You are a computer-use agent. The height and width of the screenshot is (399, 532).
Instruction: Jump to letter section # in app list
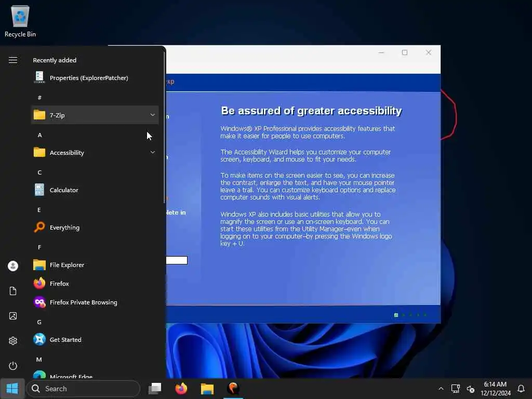[x=39, y=98]
